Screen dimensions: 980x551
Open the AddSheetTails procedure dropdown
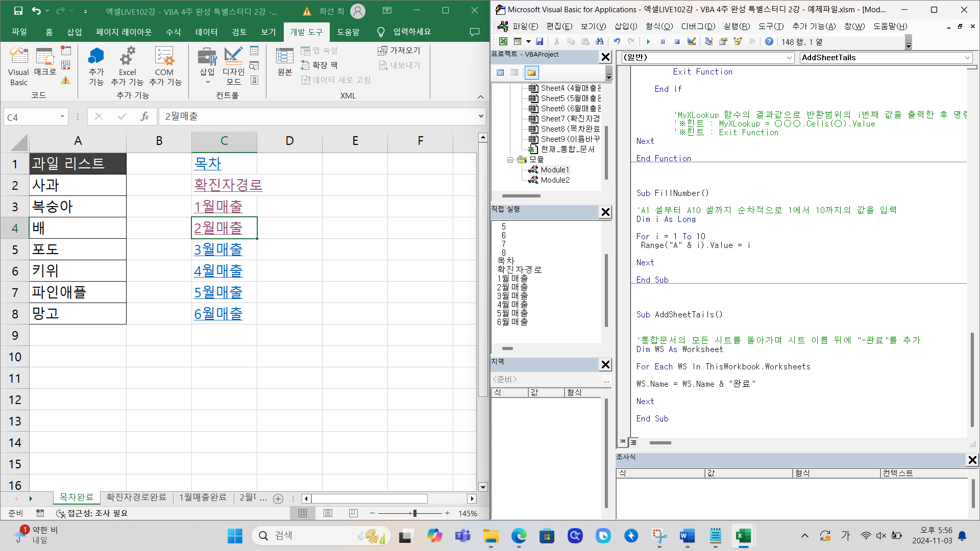967,58
